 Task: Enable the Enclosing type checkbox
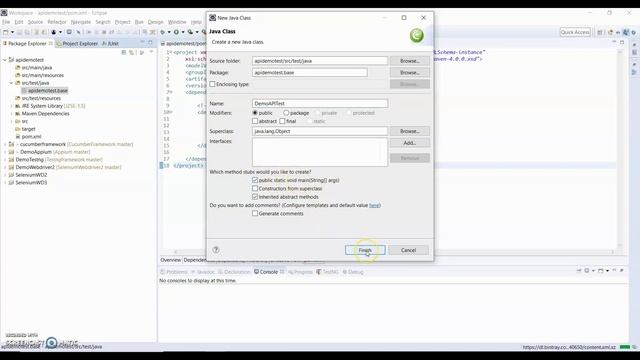212,84
